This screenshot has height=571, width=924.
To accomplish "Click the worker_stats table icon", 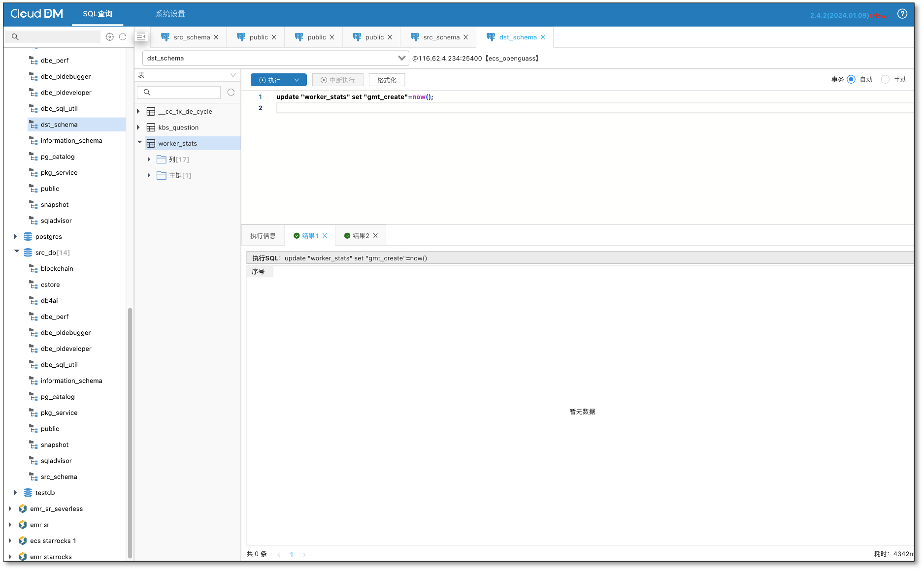I will click(x=151, y=144).
